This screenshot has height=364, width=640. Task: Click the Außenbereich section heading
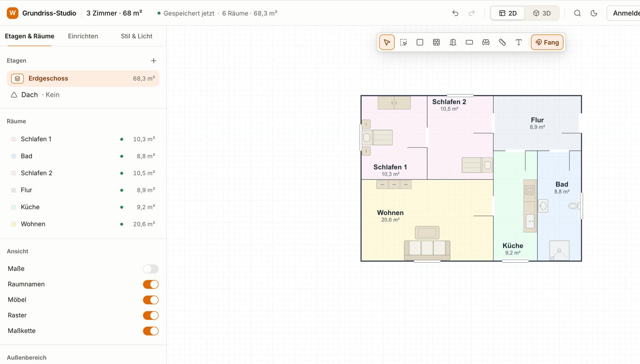coord(26,358)
